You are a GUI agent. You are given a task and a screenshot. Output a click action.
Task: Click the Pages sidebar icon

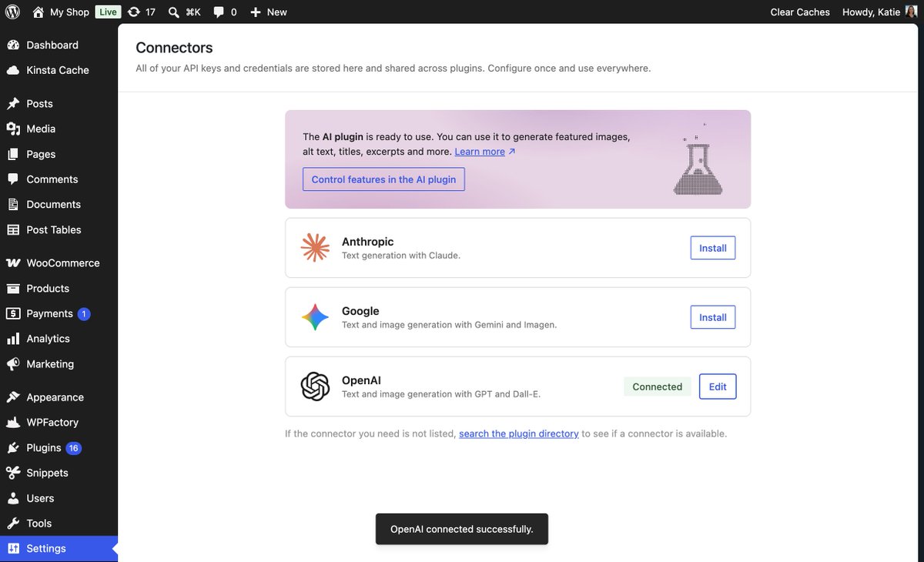[x=13, y=154]
